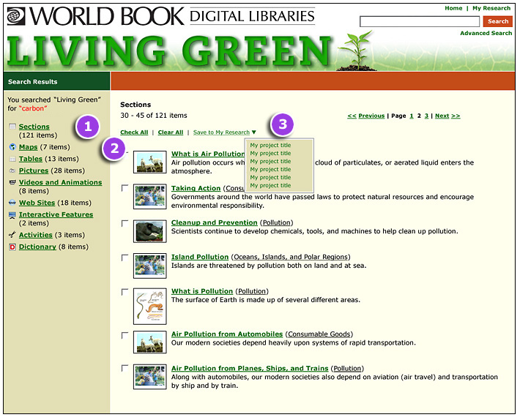The image size is (520, 420).
Task: Open the Maps results link
Action: point(28,147)
